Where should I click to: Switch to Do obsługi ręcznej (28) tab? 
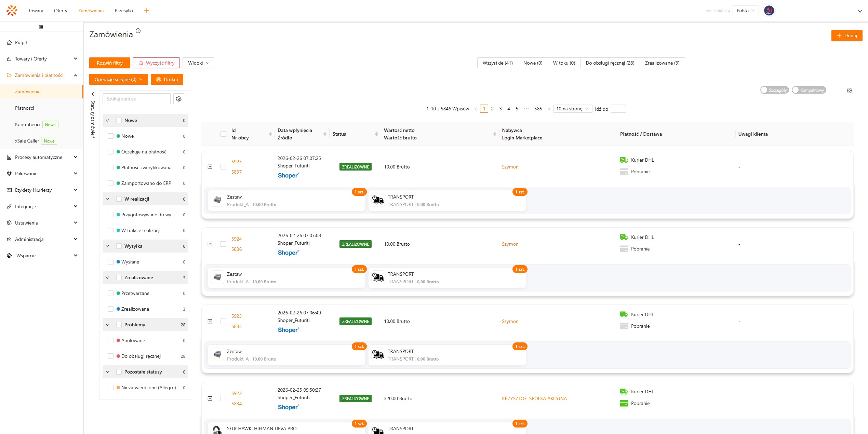[610, 63]
